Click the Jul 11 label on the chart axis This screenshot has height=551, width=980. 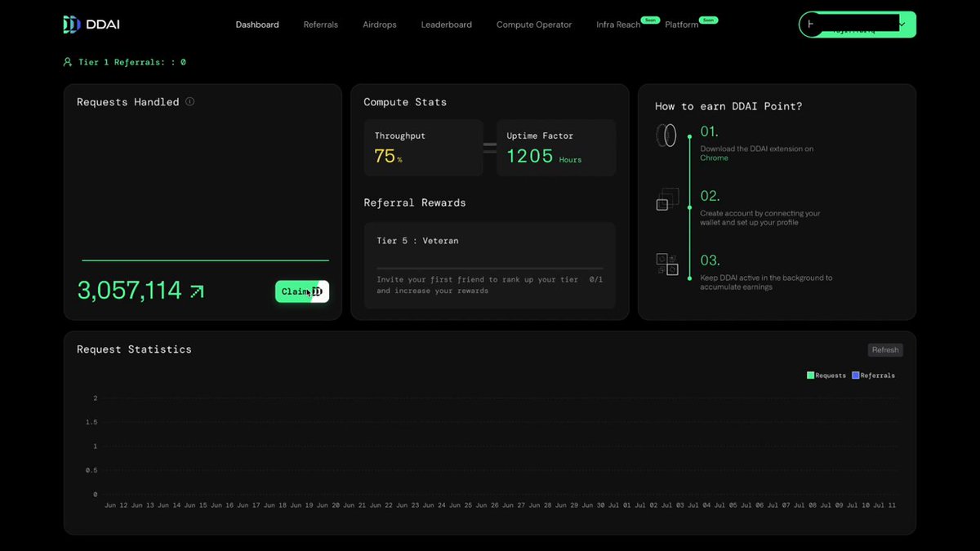click(x=884, y=505)
